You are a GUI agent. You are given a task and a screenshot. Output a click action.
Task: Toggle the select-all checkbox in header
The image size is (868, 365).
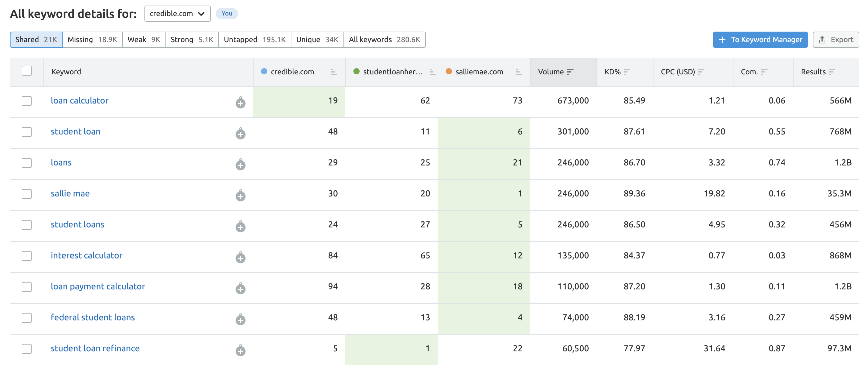(x=27, y=71)
